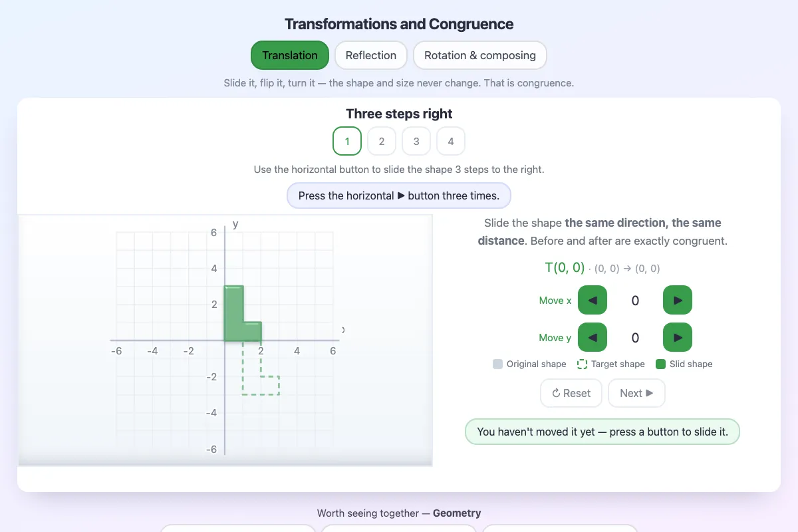Click the Move y left arrow button

click(593, 337)
